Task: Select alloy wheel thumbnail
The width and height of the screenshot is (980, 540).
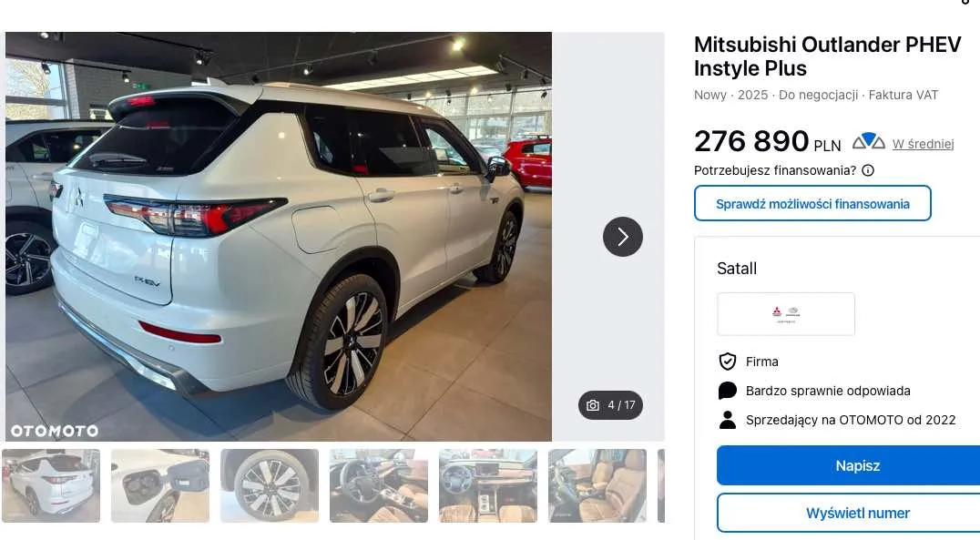Action: (x=270, y=485)
